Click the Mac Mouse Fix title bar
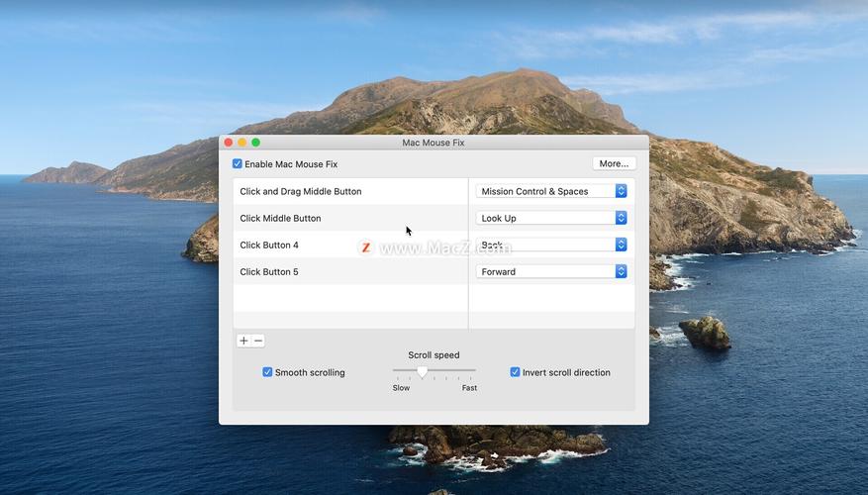Image resolution: width=868 pixels, height=495 pixels. pos(433,143)
